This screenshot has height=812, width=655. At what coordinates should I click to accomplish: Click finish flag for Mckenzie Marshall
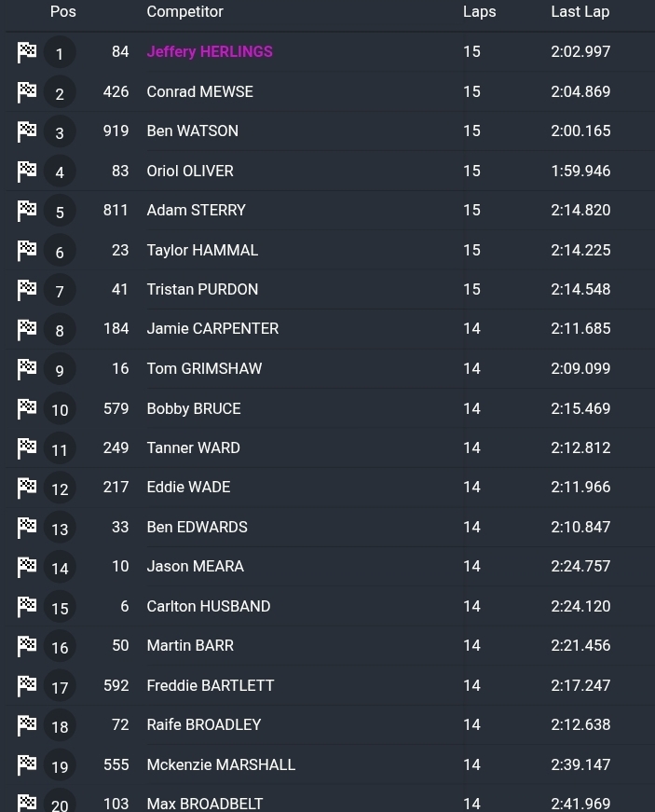(x=27, y=764)
